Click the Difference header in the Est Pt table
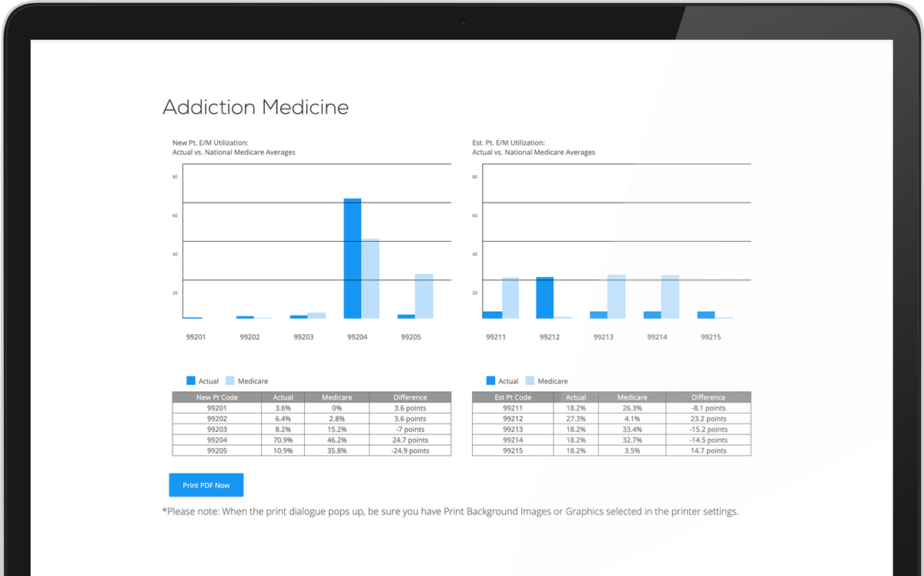 [708, 397]
